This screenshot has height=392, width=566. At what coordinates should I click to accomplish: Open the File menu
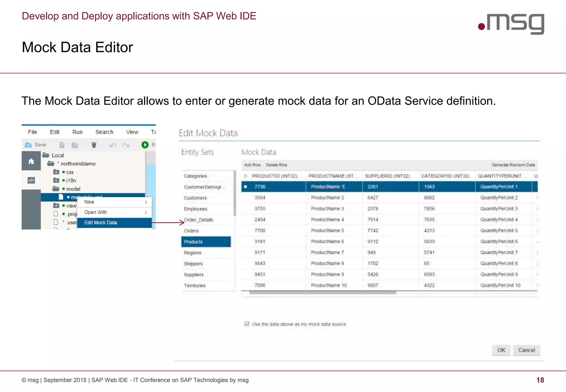[x=32, y=132]
